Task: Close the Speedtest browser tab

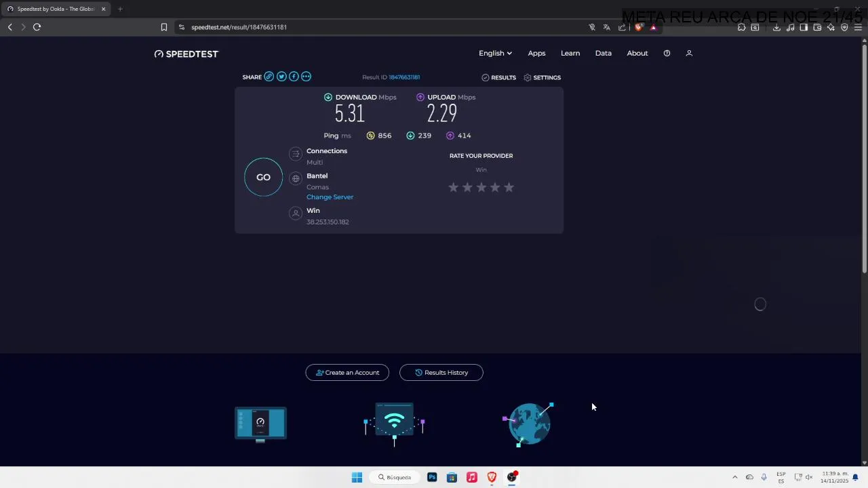Action: click(x=103, y=9)
